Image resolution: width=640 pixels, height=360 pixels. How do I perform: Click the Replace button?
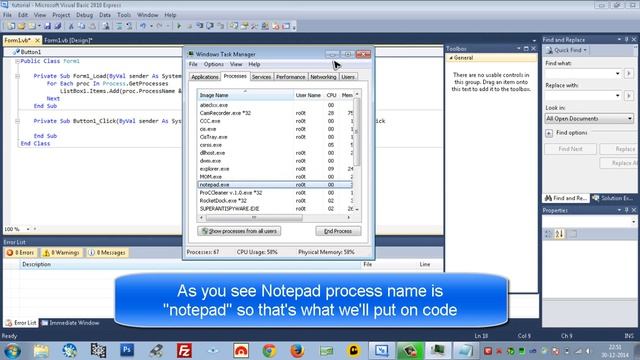point(619,149)
